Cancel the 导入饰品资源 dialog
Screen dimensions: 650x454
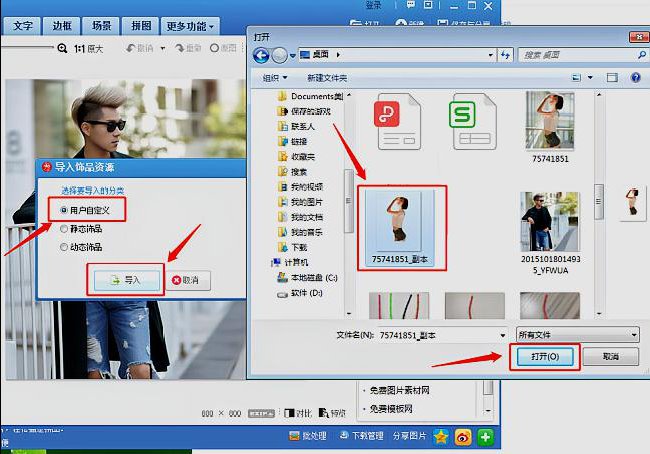188,280
